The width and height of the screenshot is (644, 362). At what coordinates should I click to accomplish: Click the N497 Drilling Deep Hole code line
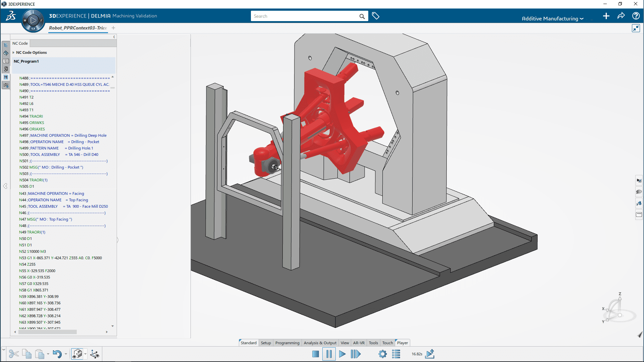coord(63,135)
